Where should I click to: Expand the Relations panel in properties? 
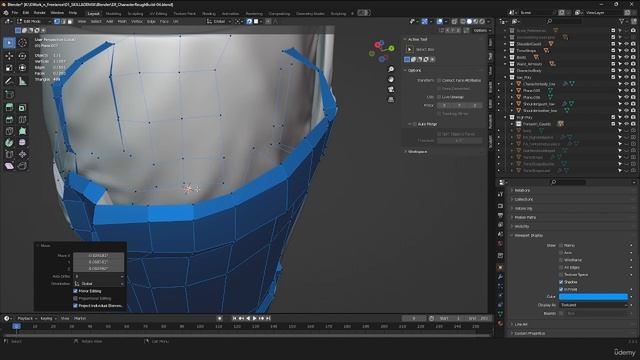(522, 191)
